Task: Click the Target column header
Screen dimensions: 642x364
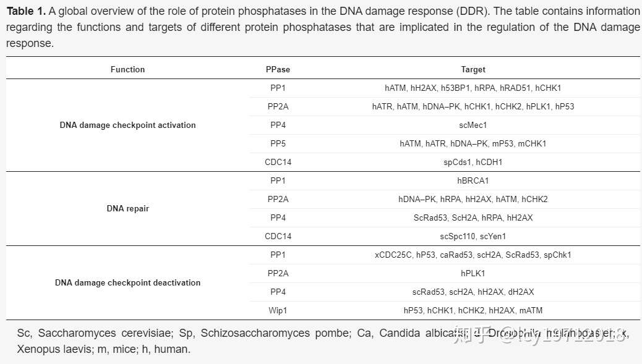Action: 473,70
